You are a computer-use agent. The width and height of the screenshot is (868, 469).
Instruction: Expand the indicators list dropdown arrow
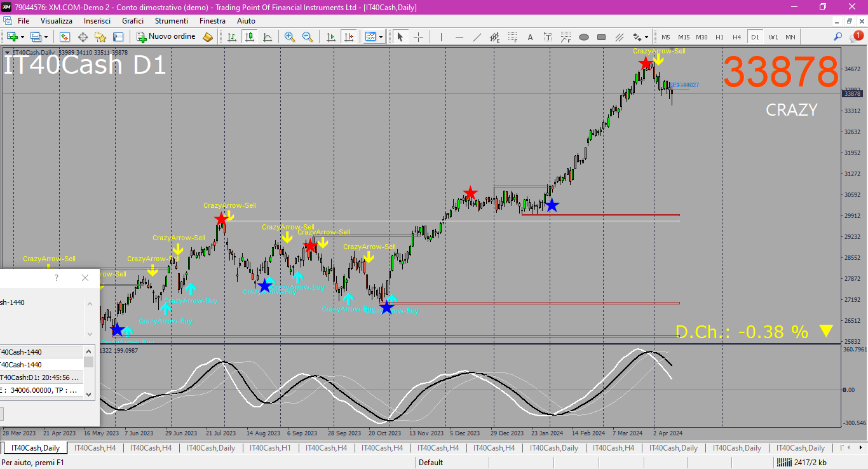[381, 37]
